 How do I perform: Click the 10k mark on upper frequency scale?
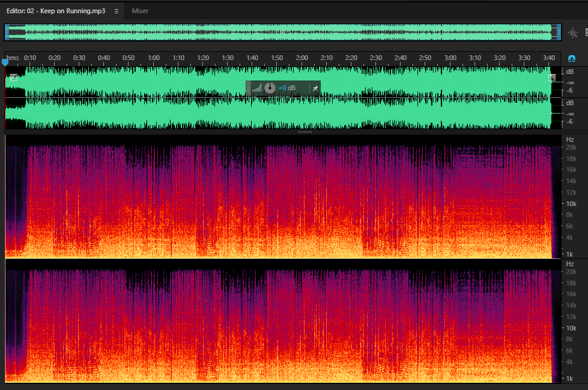pos(571,204)
